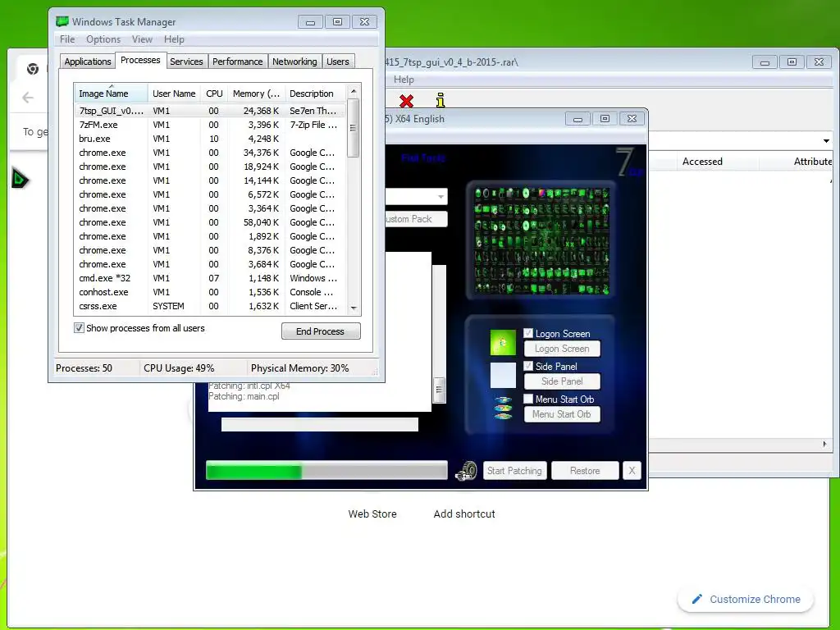The image size is (840, 630).
Task: Click the gear icon beside Start Patching
Action: (466, 471)
